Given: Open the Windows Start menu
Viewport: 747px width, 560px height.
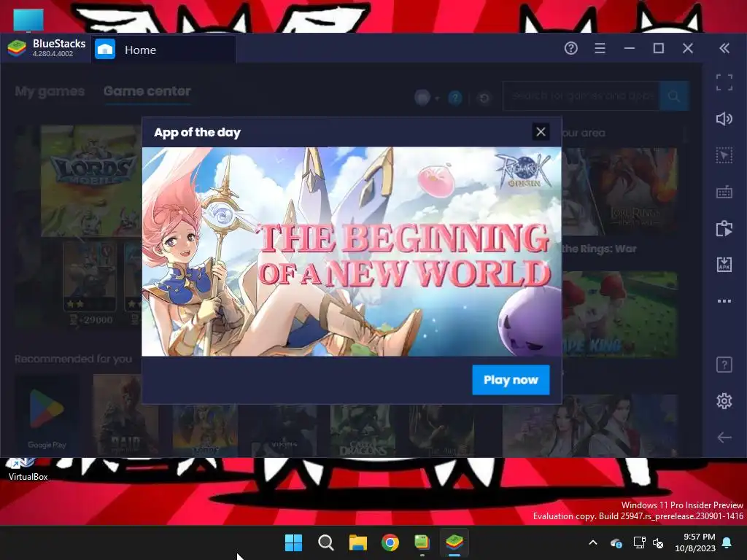Looking at the screenshot, I should 293,542.
